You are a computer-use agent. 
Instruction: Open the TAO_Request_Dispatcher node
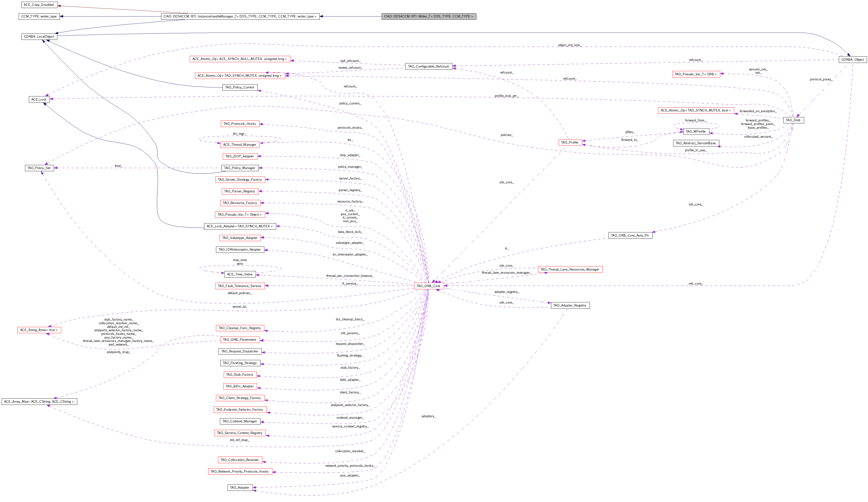click(x=240, y=351)
